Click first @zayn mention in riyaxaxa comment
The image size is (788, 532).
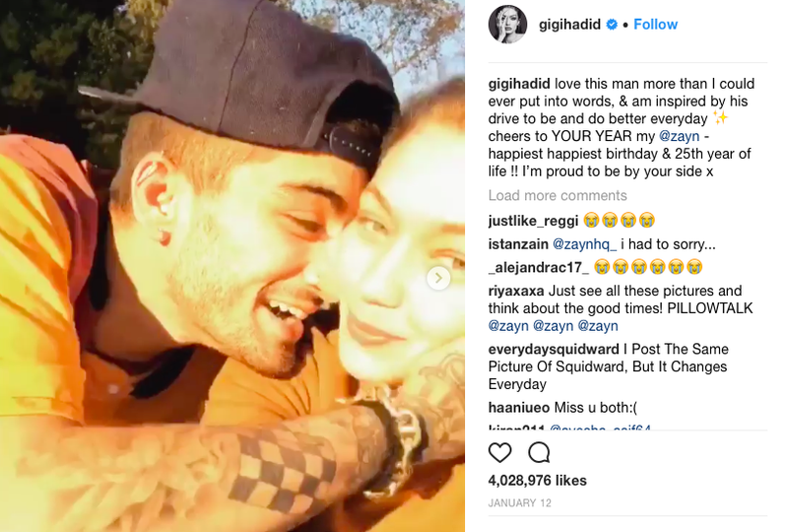point(508,326)
